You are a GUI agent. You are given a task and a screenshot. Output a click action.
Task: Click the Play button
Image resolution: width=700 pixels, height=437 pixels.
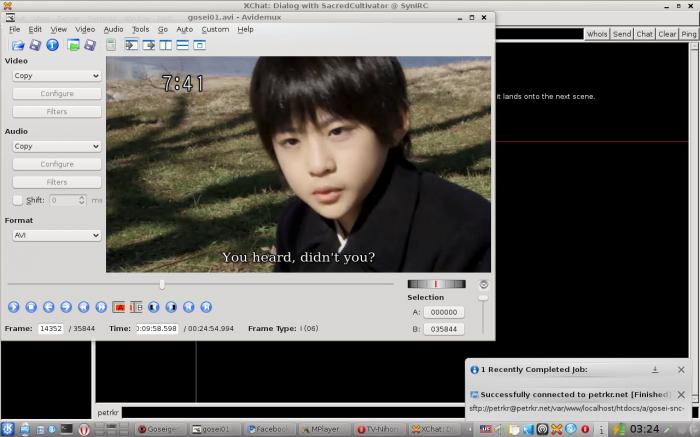[x=13, y=307]
